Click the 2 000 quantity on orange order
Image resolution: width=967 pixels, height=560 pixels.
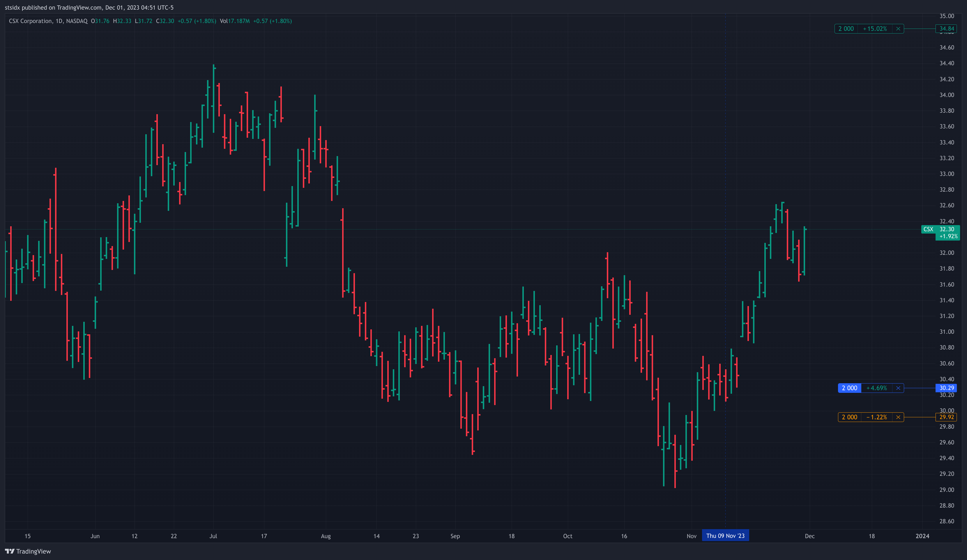tap(849, 417)
